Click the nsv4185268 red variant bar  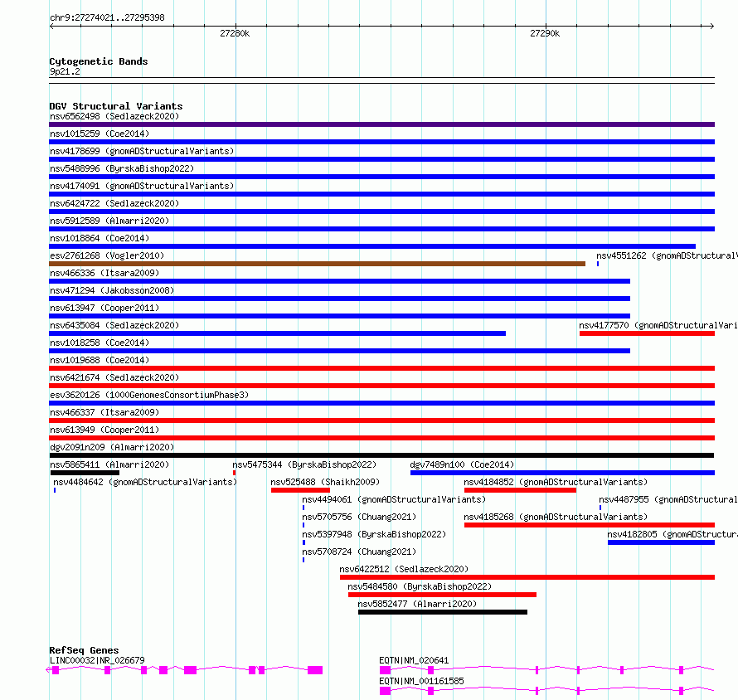pyautogui.click(x=590, y=525)
